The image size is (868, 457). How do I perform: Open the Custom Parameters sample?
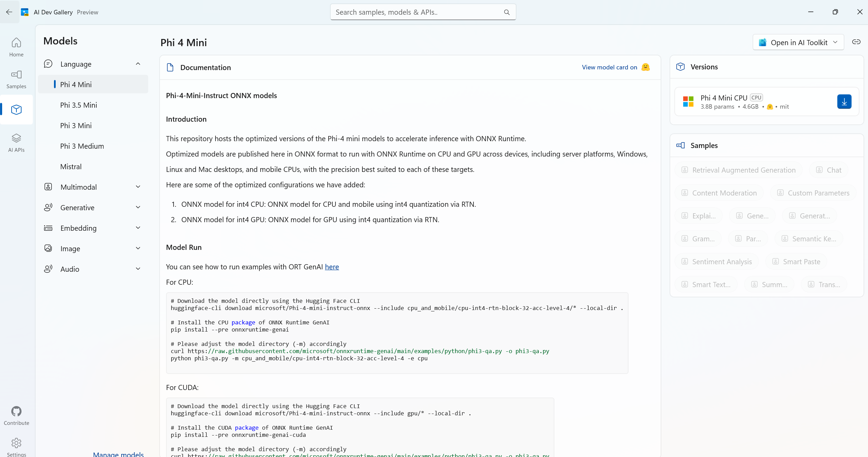[x=813, y=193]
